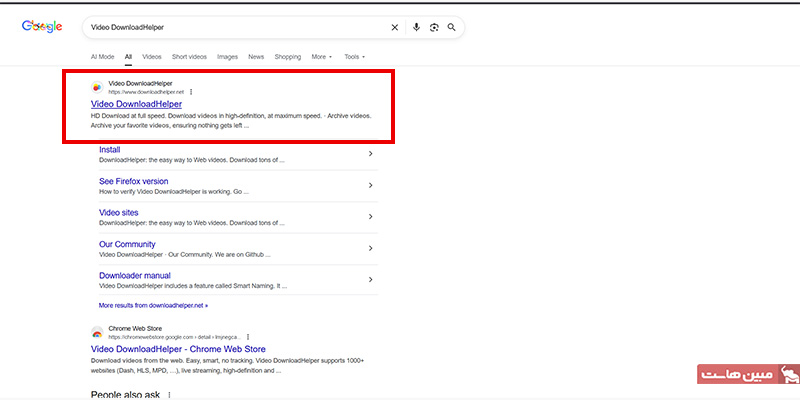Open options menu beside Chrome Web Store URL
Screen dimensions: 800x400
click(x=247, y=336)
